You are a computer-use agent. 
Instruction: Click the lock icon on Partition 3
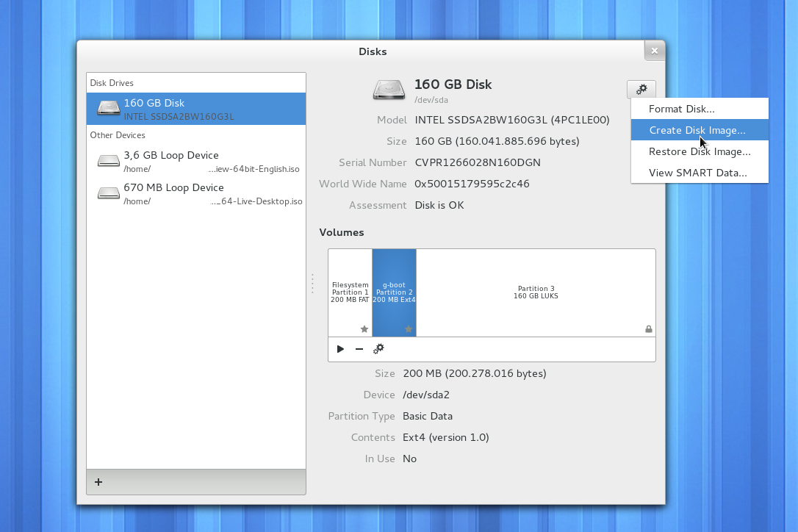pos(648,329)
